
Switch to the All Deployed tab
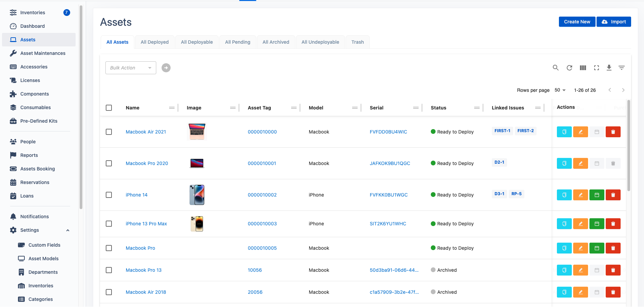point(155,42)
